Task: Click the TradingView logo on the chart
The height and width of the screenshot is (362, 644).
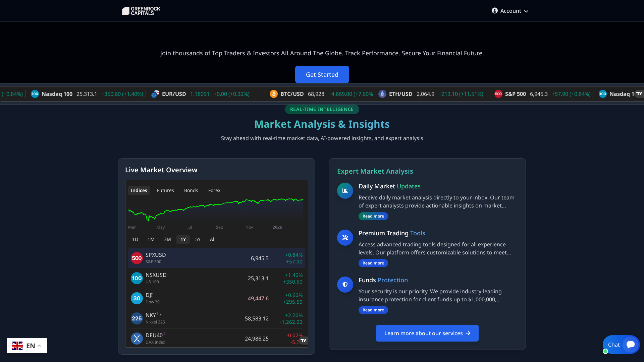Action: [304, 341]
